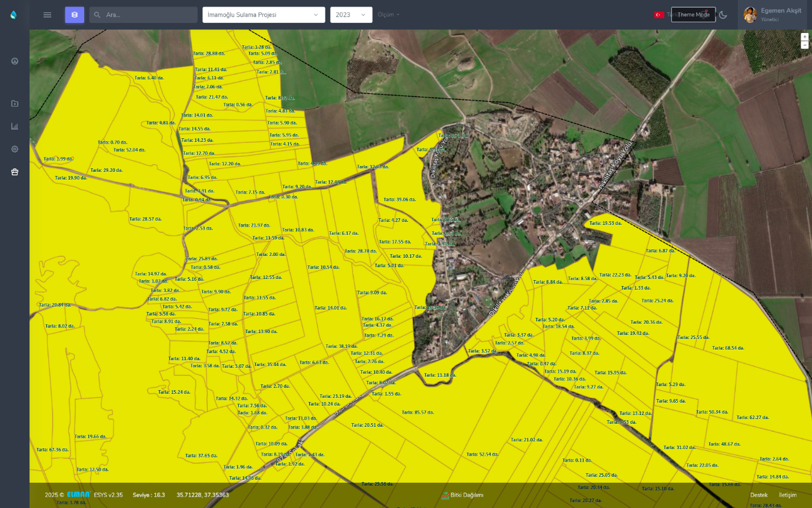Open the folder icon in sidebar
The image size is (812, 508).
(15, 104)
